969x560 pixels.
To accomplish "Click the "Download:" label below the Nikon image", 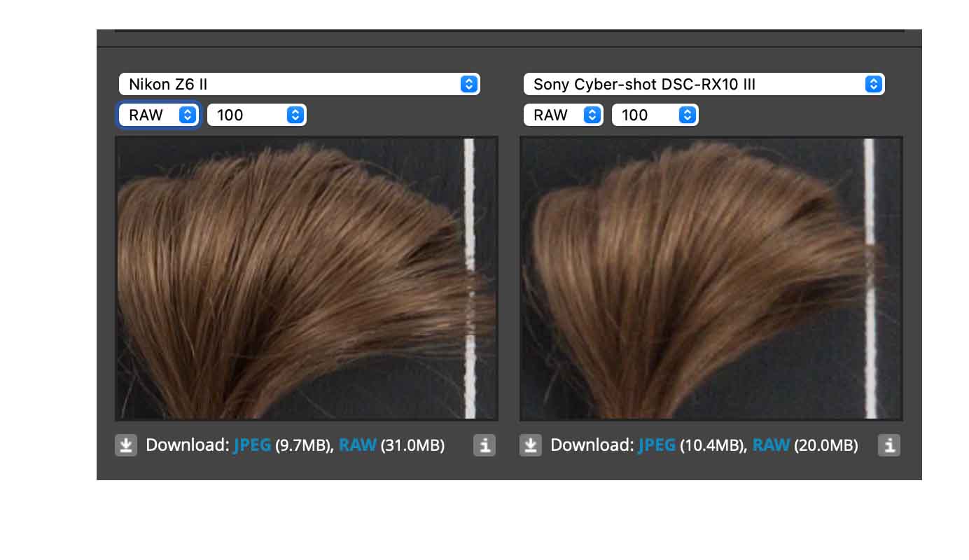I will tap(188, 445).
